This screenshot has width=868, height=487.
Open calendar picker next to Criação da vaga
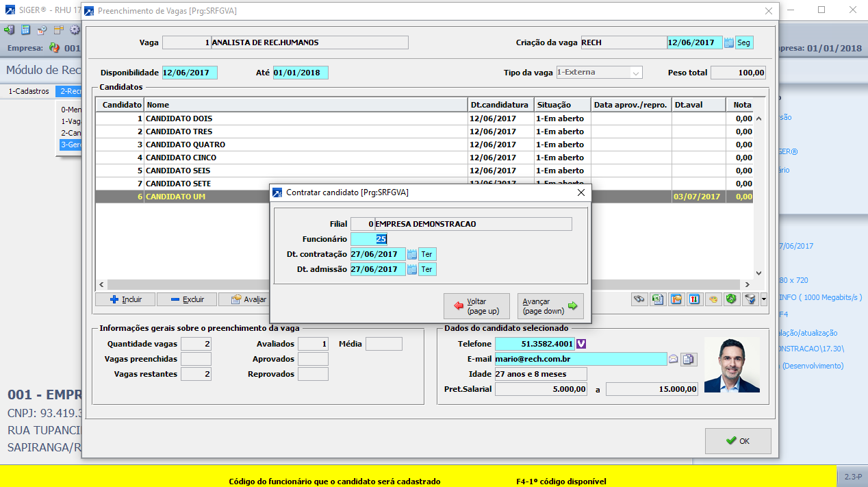pos(728,42)
